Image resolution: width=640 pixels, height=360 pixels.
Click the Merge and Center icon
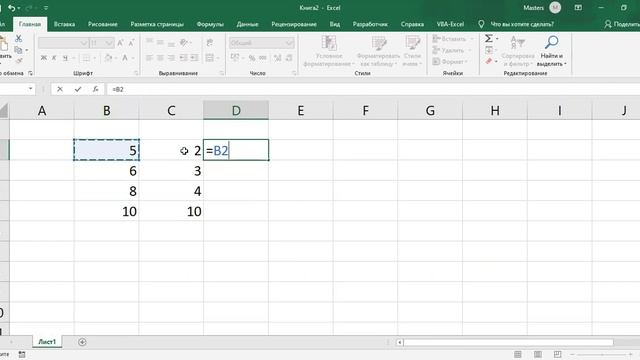[x=210, y=58]
